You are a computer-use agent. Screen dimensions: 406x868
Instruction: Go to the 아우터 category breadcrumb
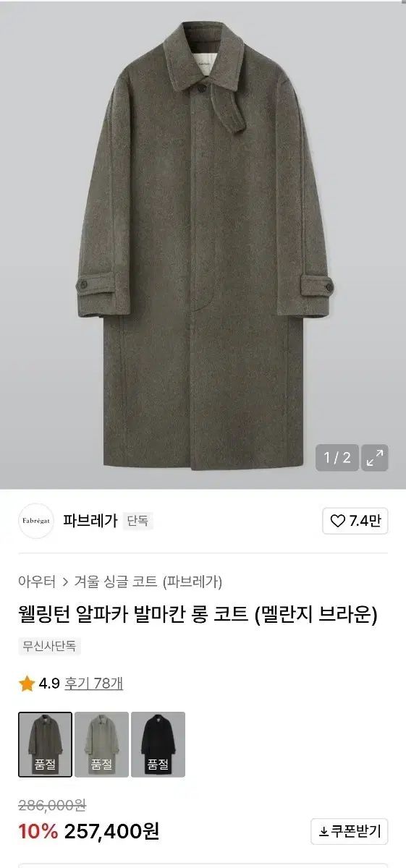point(37,582)
